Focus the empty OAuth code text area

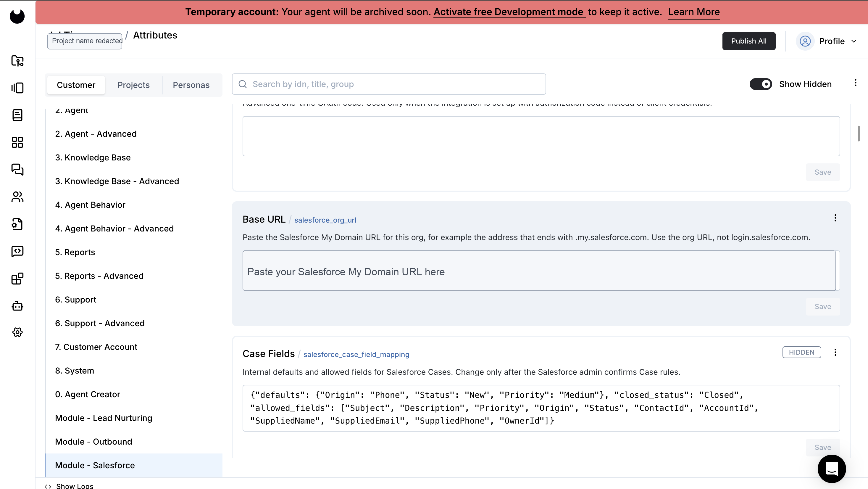(x=541, y=136)
